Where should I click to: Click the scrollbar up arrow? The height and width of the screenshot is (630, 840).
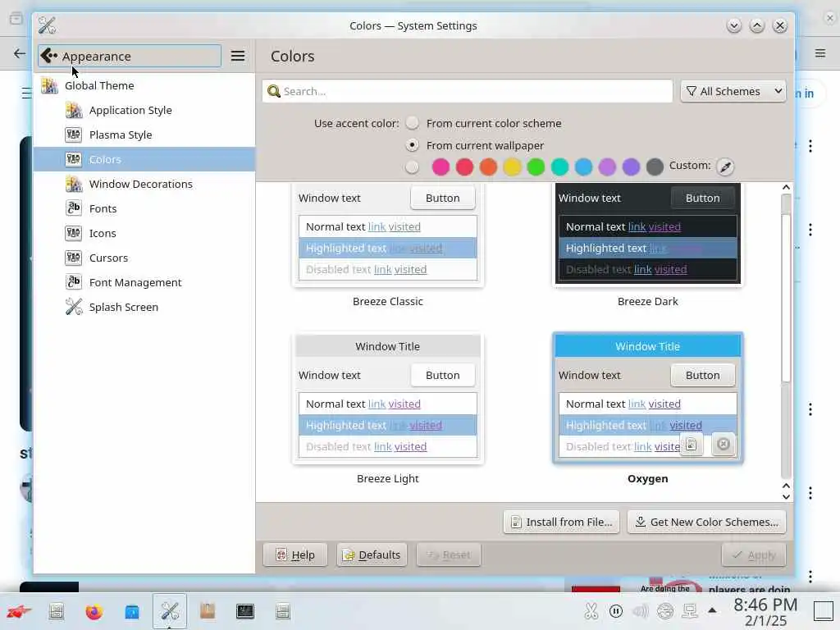point(786,187)
